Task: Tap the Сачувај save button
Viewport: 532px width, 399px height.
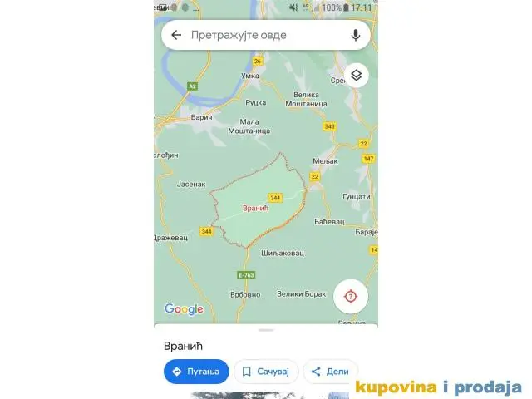Action: pos(266,372)
